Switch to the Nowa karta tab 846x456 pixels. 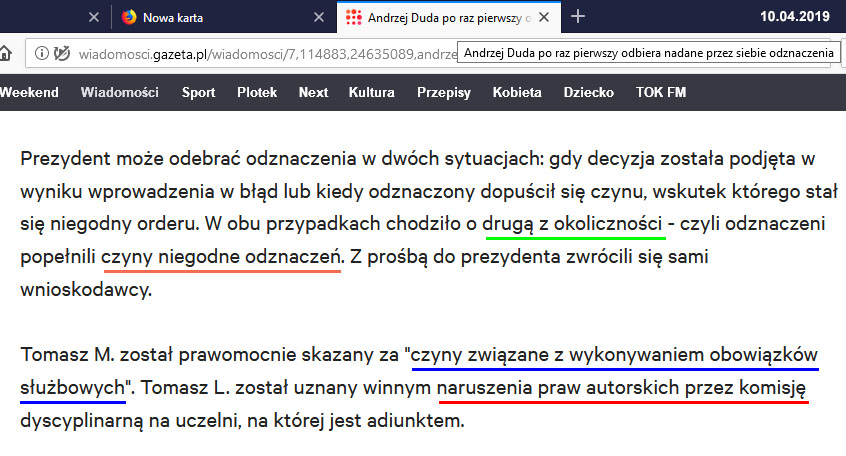click(x=223, y=17)
